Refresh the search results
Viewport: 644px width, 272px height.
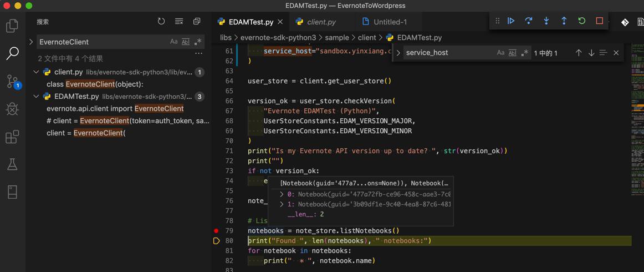(x=161, y=22)
